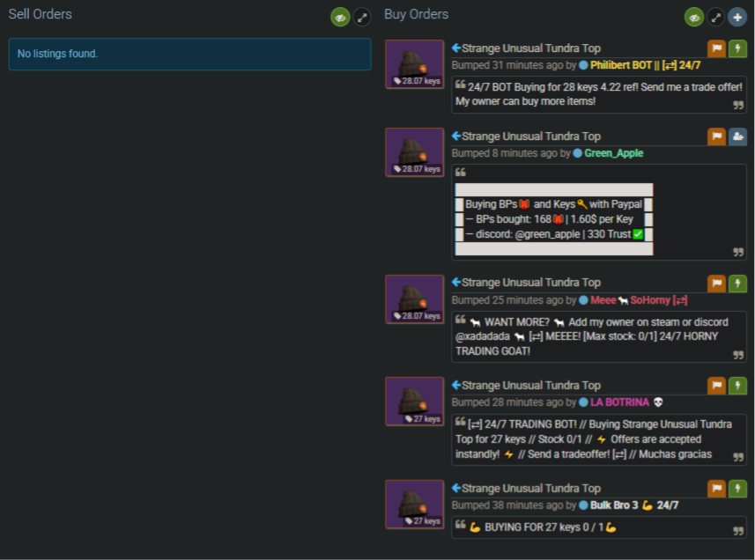Screen dimensions: 755x560
Task: Add Green_Apple as friend via user icon
Action: [737, 136]
